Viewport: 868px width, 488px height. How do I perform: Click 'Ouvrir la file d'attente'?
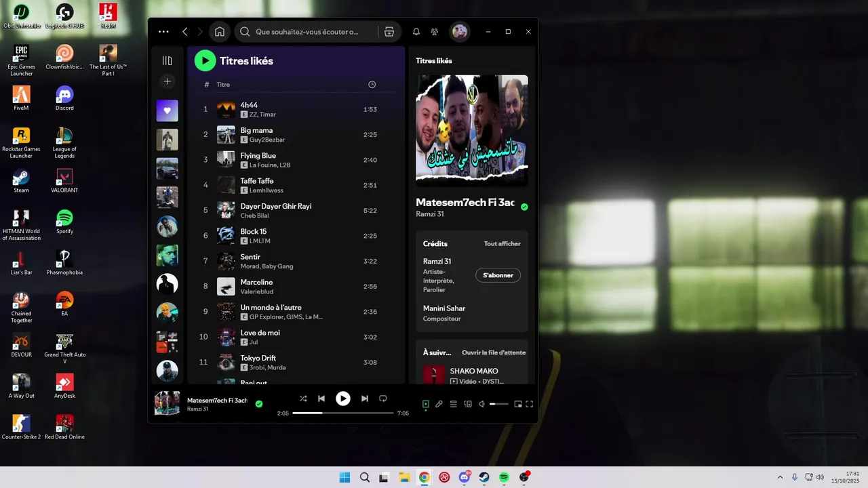(494, 352)
